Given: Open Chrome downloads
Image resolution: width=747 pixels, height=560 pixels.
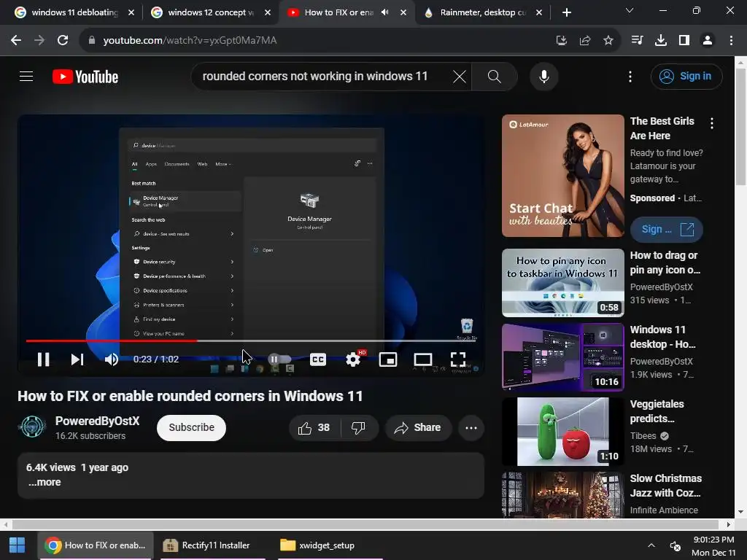Looking at the screenshot, I should click(661, 41).
